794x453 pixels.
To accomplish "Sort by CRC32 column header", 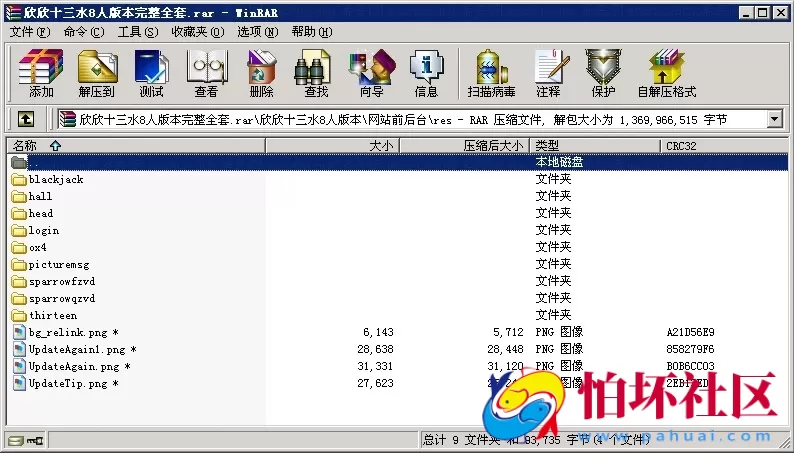I will pos(724,146).
